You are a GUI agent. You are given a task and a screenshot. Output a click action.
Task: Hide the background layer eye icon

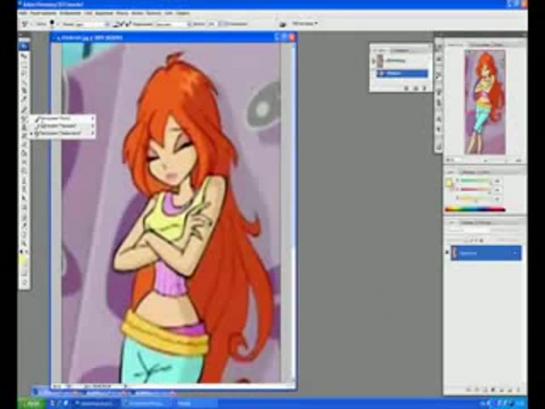(448, 253)
